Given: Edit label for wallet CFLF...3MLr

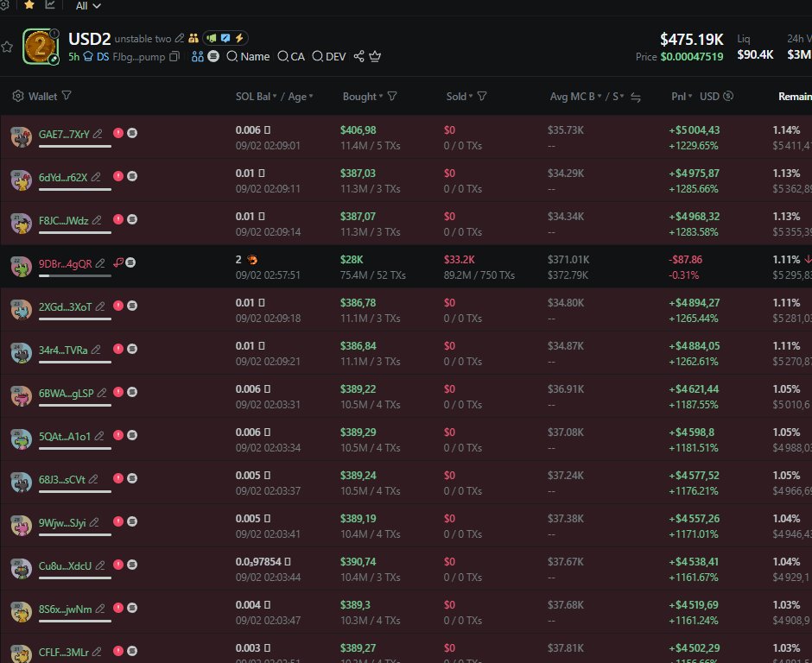Looking at the screenshot, I should (x=97, y=652).
